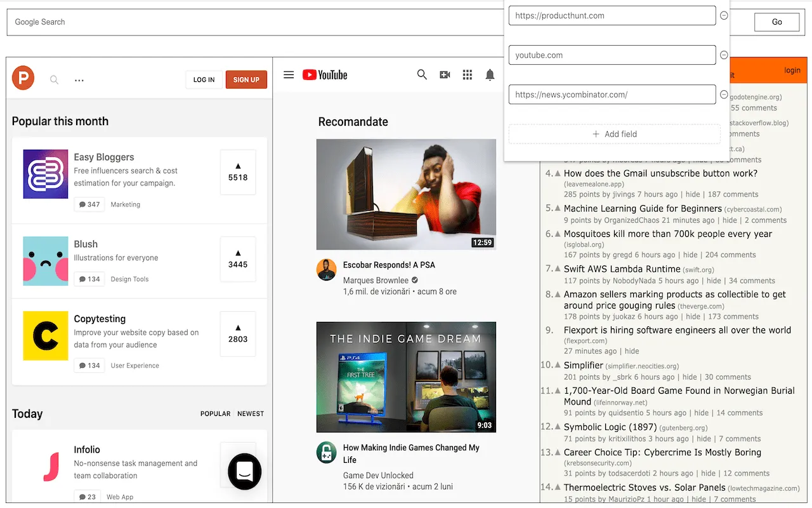Remove the youtube.com URL field
Screen dimensions: 812x508
[724, 55]
